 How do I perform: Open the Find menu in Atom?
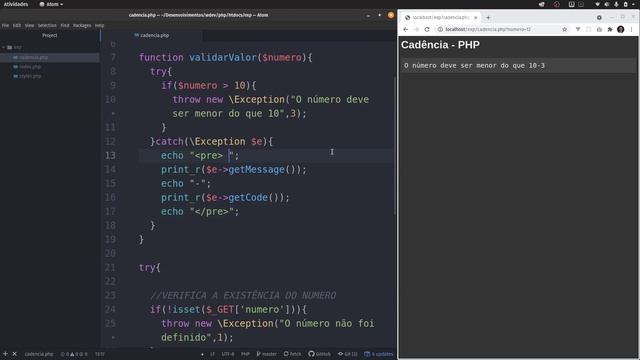coord(65,25)
